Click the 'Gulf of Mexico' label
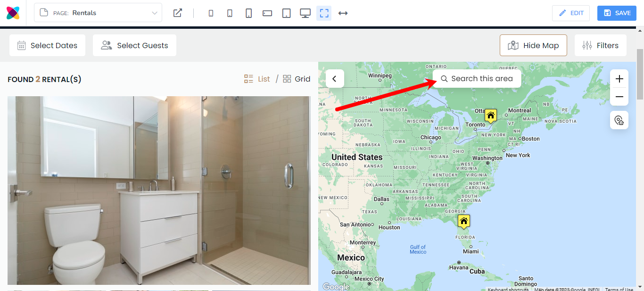This screenshot has height=291, width=644. 418,249
